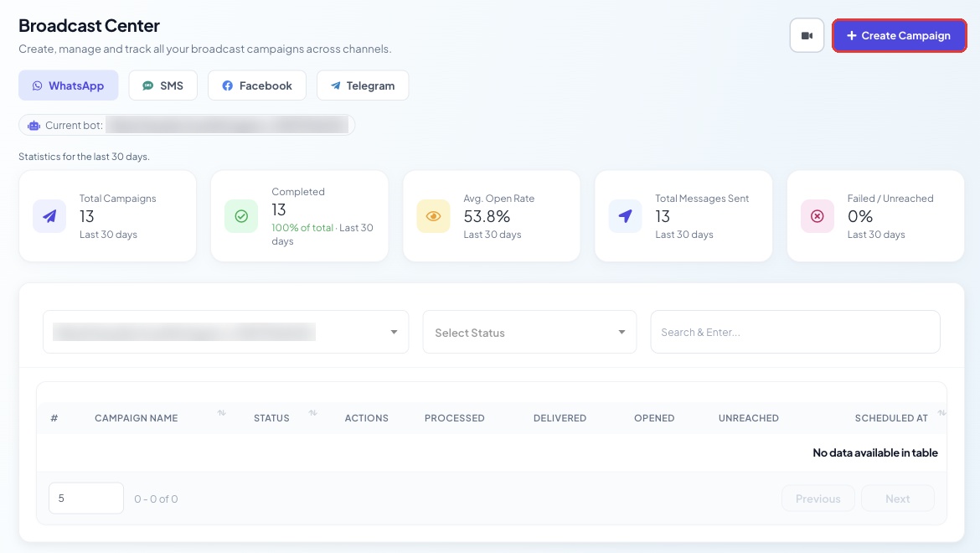
Task: Click the Unreached column header
Action: coord(748,418)
